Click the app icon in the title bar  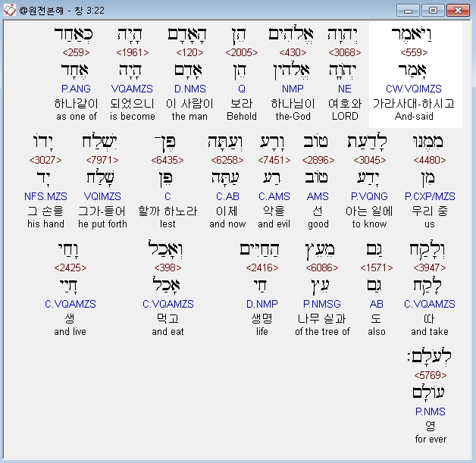[x=9, y=10]
